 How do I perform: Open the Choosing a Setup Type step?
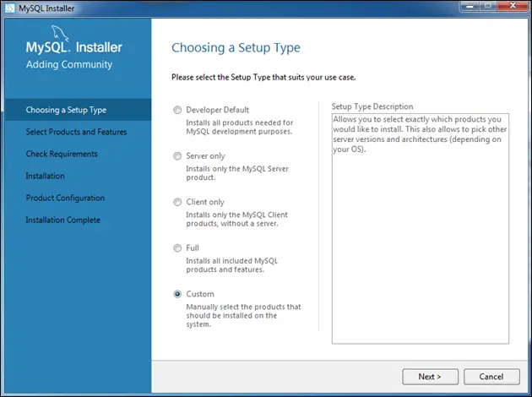click(x=78, y=110)
